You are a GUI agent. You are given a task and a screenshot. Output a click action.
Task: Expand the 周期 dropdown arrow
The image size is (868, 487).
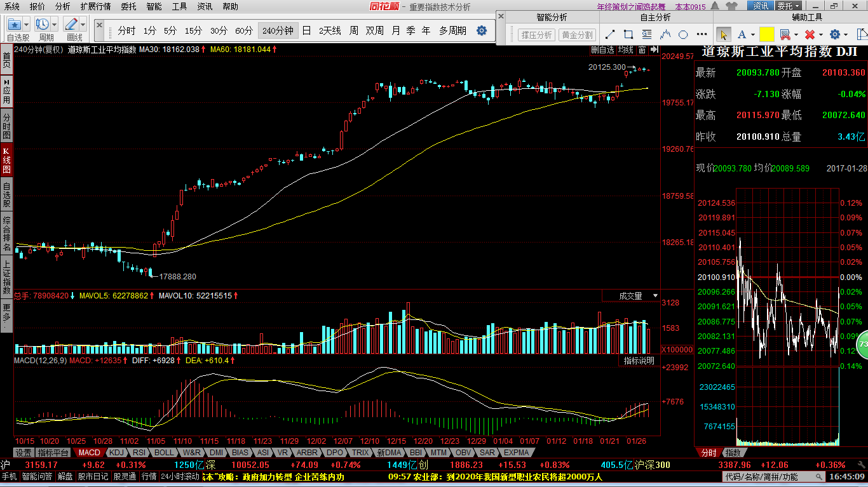coord(54,25)
